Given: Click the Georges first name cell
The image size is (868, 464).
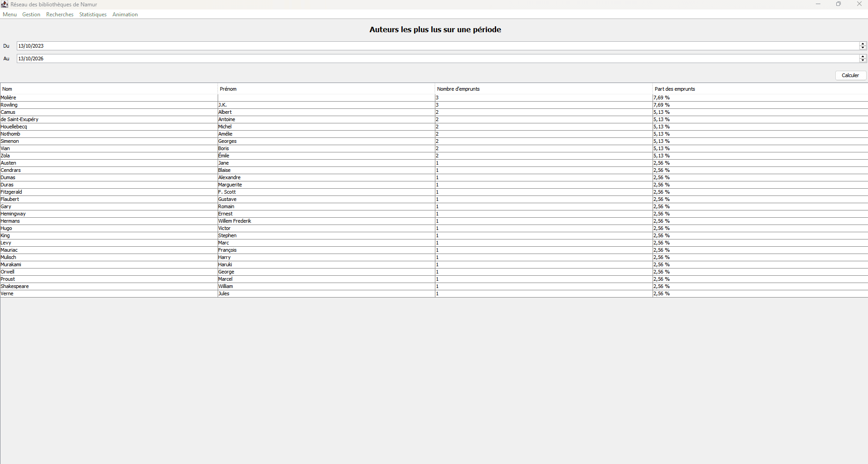Looking at the screenshot, I should point(327,141).
